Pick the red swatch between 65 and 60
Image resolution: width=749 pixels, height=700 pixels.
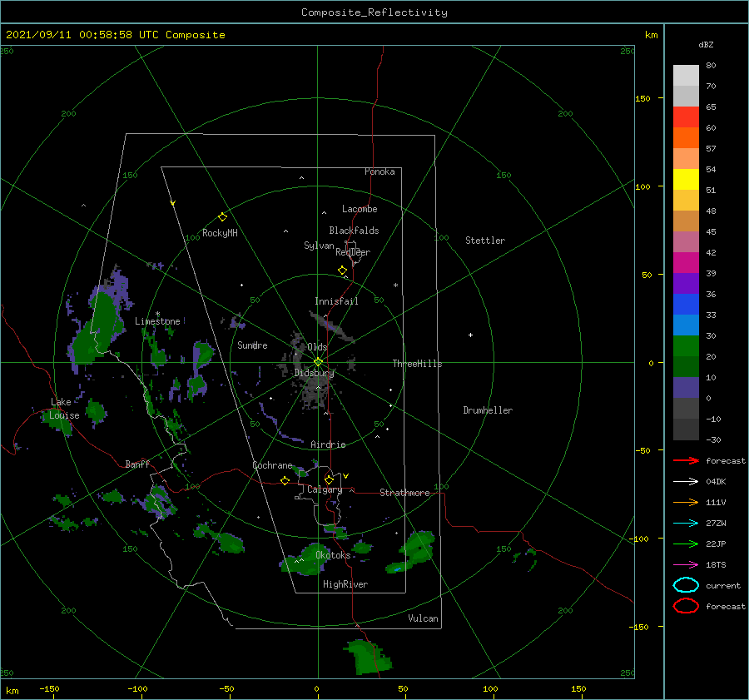tap(686, 117)
